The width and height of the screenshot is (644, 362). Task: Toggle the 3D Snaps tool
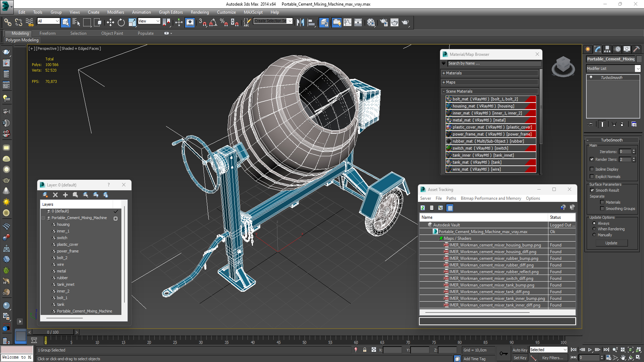(202, 22)
